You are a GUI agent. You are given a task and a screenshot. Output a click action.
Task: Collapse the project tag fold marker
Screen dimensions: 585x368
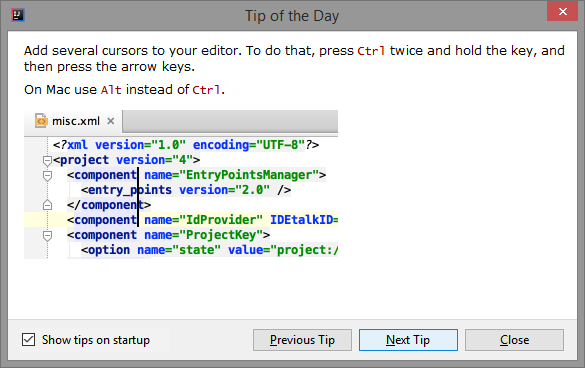click(x=47, y=161)
